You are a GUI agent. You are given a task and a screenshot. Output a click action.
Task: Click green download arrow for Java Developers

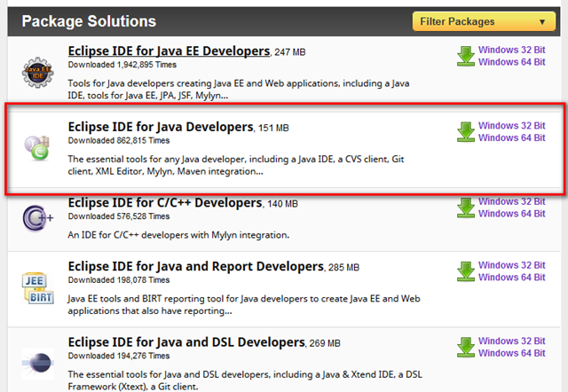click(x=465, y=131)
